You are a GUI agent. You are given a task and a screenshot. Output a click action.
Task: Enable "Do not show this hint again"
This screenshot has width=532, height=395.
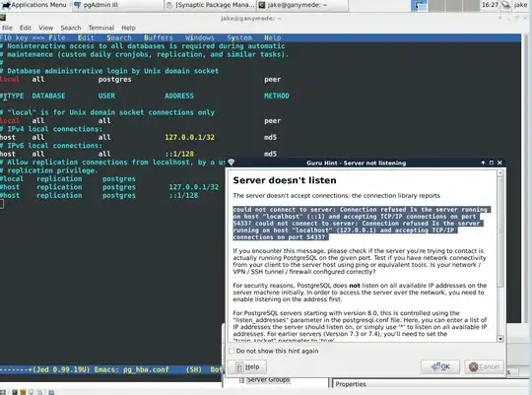point(232,351)
